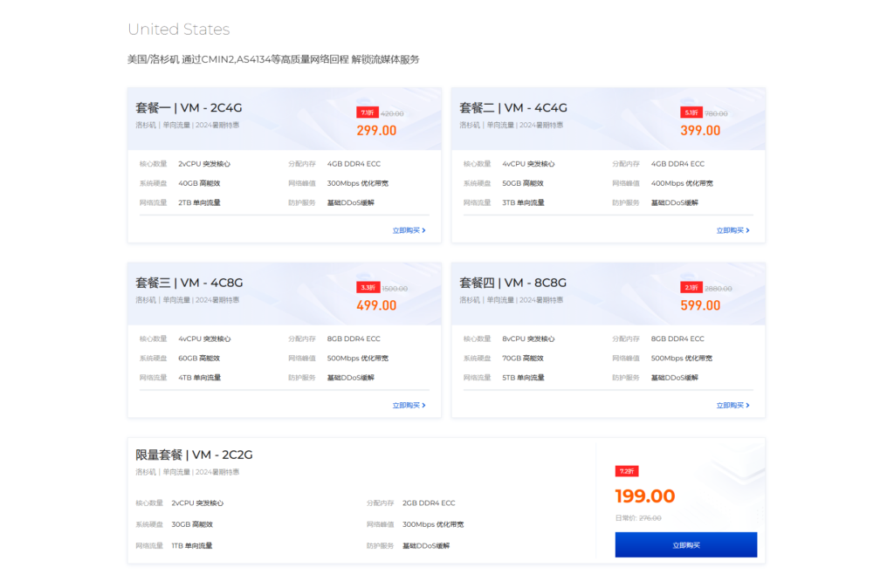Click 基础DDoS缓解 value in 套餐二
This screenshot has height=588, width=894.
(x=675, y=203)
